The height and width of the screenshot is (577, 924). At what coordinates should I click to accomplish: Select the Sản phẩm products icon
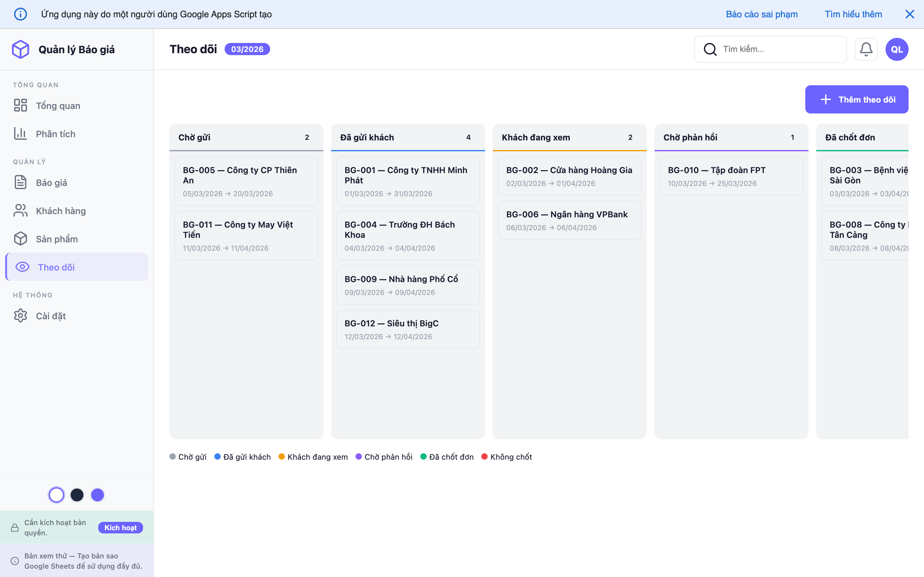(21, 238)
